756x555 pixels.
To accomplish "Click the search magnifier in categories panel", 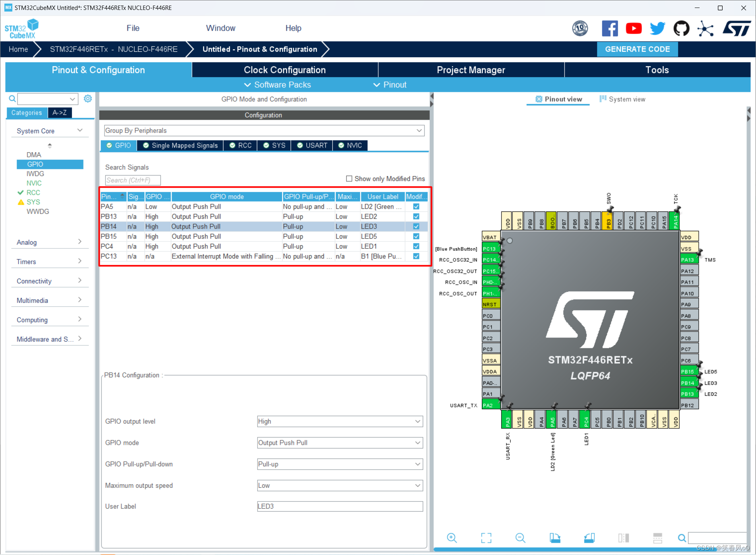I will [12, 99].
